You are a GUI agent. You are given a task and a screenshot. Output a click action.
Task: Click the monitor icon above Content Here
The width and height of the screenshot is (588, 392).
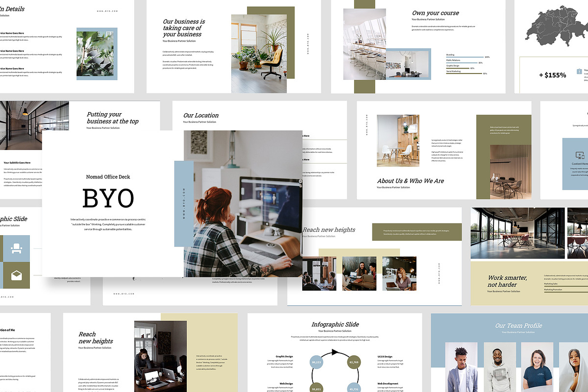click(579, 155)
